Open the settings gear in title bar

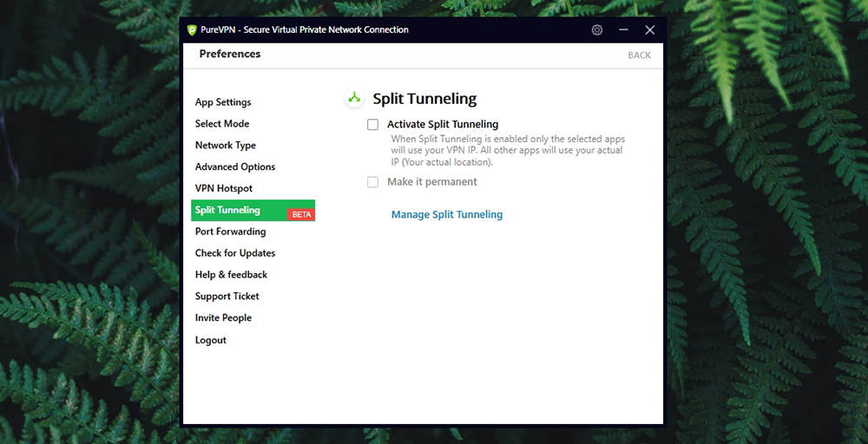point(597,29)
